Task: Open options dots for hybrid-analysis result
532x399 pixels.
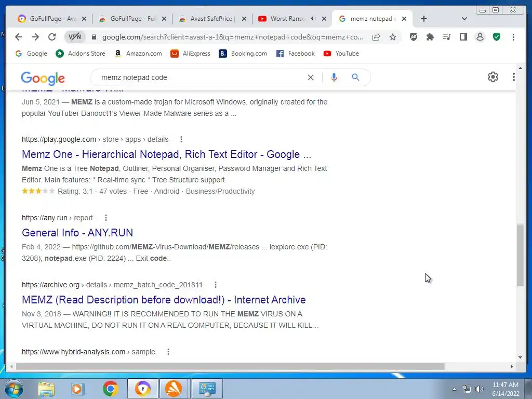Action: [168, 352]
